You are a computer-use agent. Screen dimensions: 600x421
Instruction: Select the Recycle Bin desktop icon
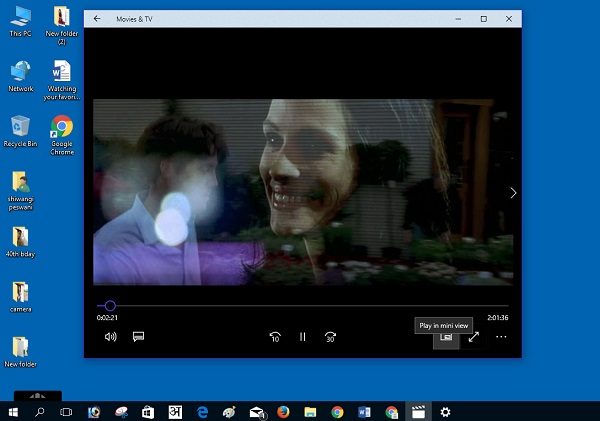(x=20, y=131)
